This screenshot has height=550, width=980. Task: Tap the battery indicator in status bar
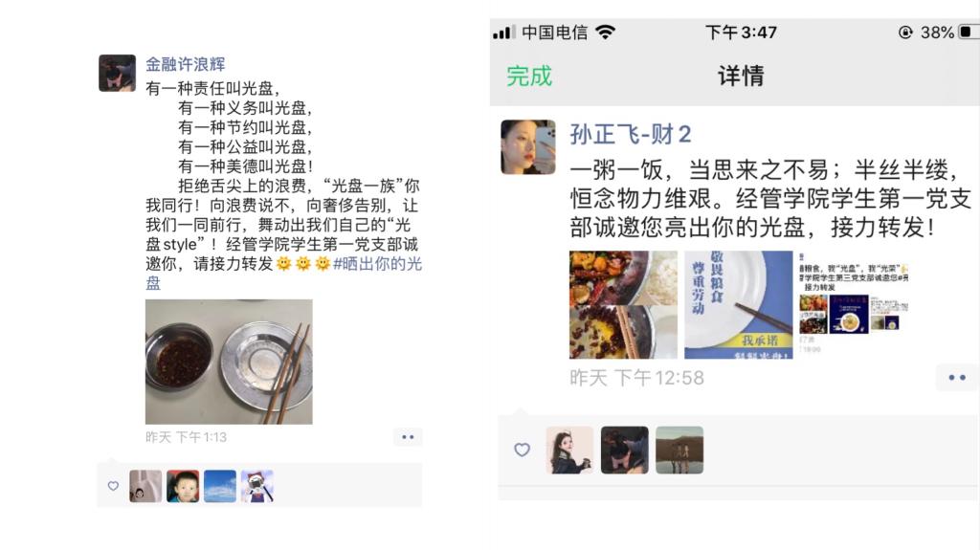coord(966,32)
